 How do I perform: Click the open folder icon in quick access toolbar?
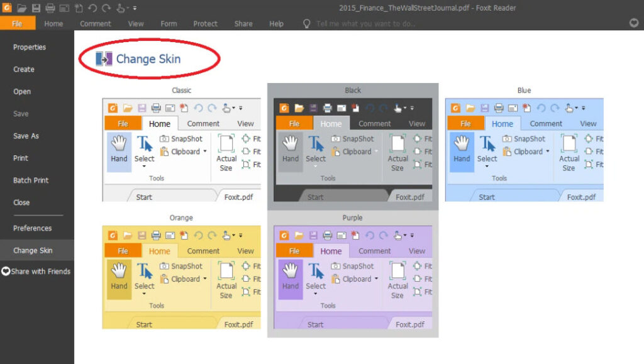pos(21,8)
